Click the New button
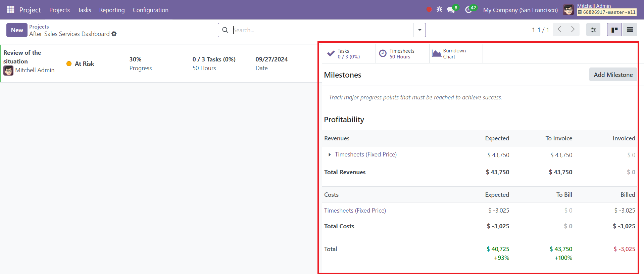This screenshot has height=274, width=644. pyautogui.click(x=17, y=30)
